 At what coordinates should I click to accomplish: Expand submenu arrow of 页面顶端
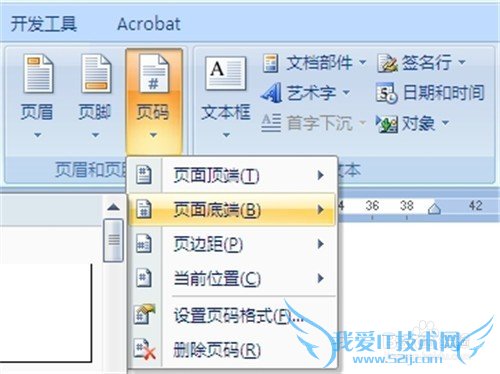(321, 175)
